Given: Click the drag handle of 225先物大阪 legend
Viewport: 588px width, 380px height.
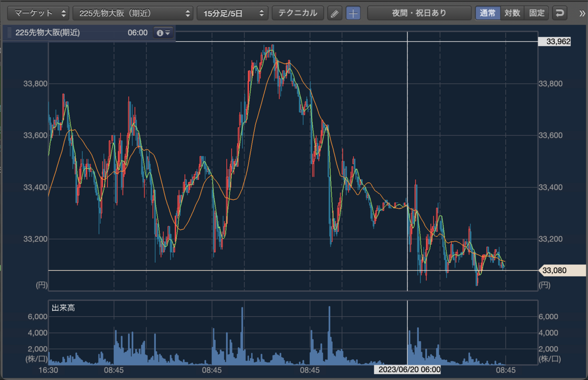Looking at the screenshot, I should pos(9,33).
